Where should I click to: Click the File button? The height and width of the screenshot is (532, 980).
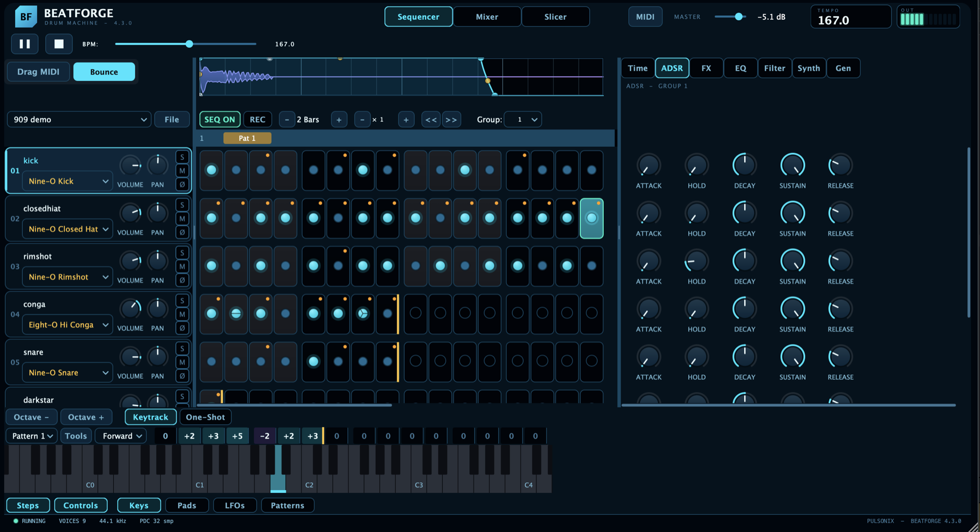click(x=171, y=120)
